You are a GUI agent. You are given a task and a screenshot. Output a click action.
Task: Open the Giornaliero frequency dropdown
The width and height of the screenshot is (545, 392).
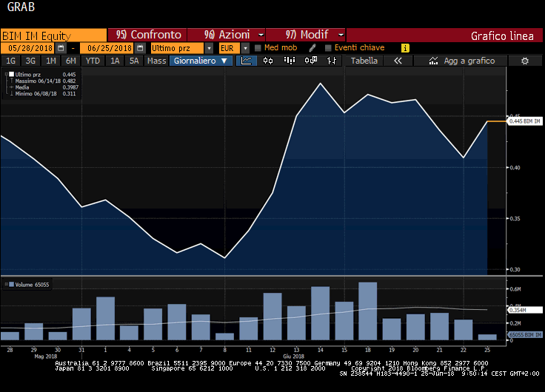click(201, 61)
